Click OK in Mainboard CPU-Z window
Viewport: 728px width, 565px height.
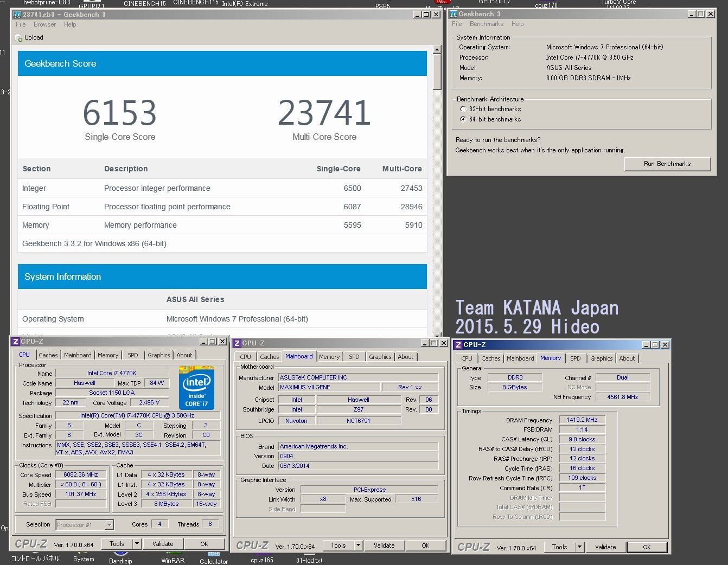425,545
